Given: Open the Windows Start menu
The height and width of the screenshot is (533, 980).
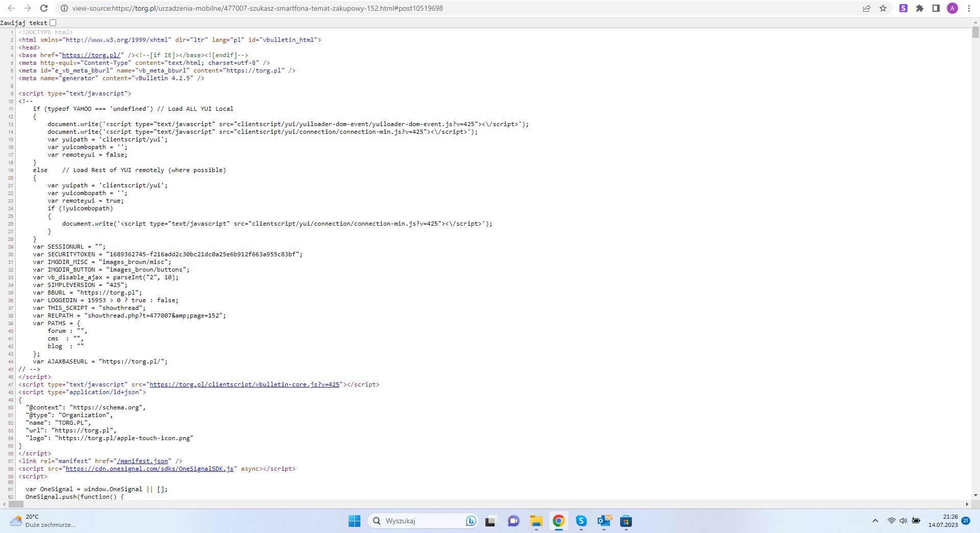Looking at the screenshot, I should coord(354,521).
